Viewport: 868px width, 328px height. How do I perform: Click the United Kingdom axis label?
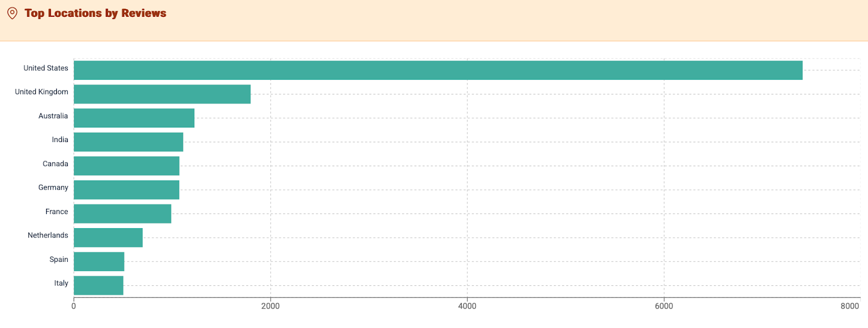pos(41,92)
